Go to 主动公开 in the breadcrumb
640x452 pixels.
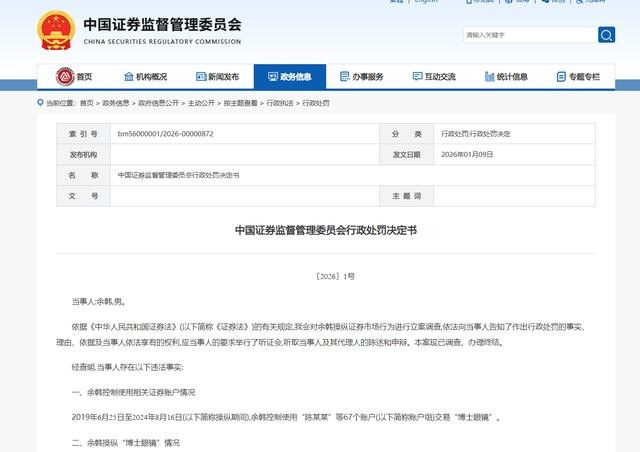tap(201, 103)
